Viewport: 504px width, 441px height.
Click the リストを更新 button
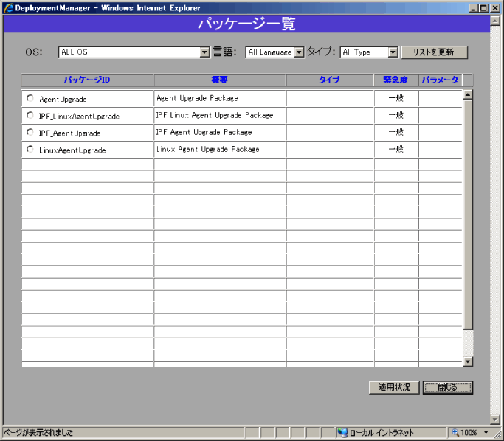coord(434,52)
